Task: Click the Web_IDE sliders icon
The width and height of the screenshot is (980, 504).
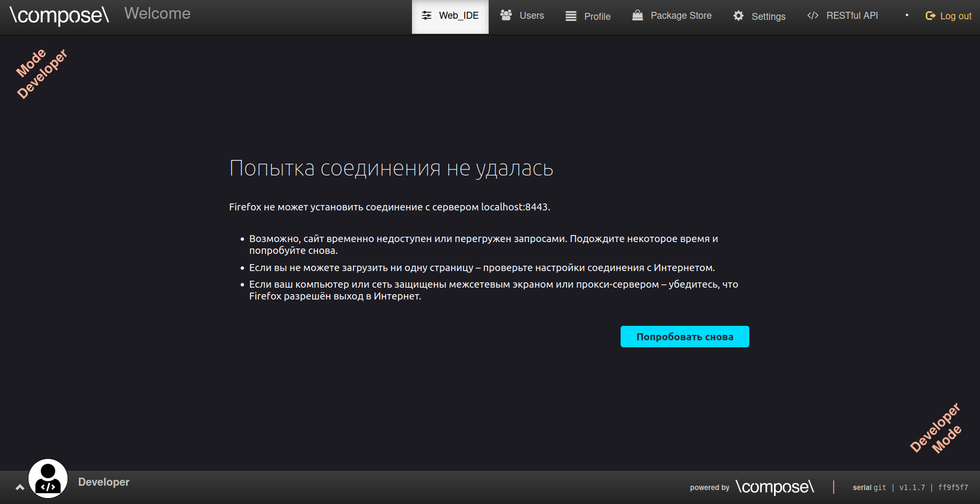Action: point(426,16)
